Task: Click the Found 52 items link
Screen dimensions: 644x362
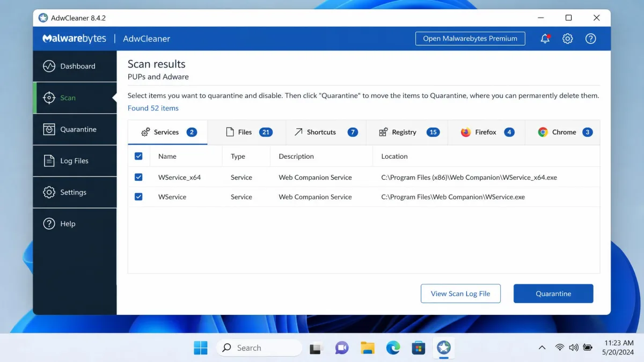Action: 153,108
